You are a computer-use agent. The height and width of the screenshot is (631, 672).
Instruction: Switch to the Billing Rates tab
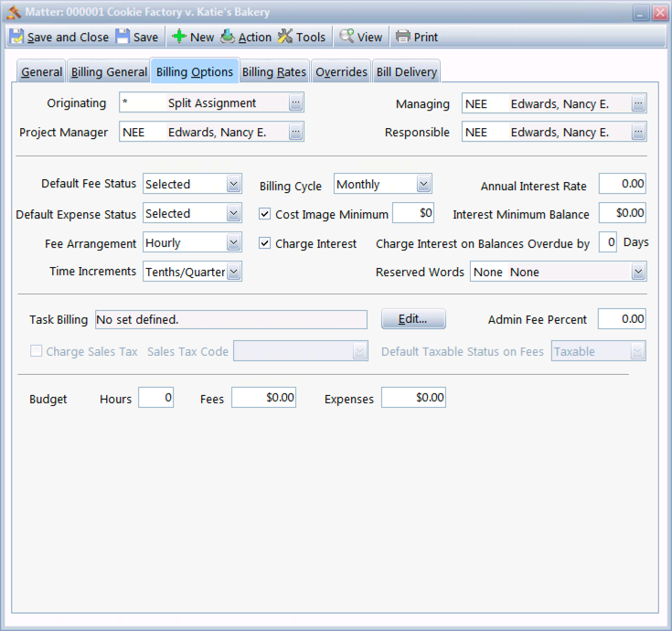(274, 72)
